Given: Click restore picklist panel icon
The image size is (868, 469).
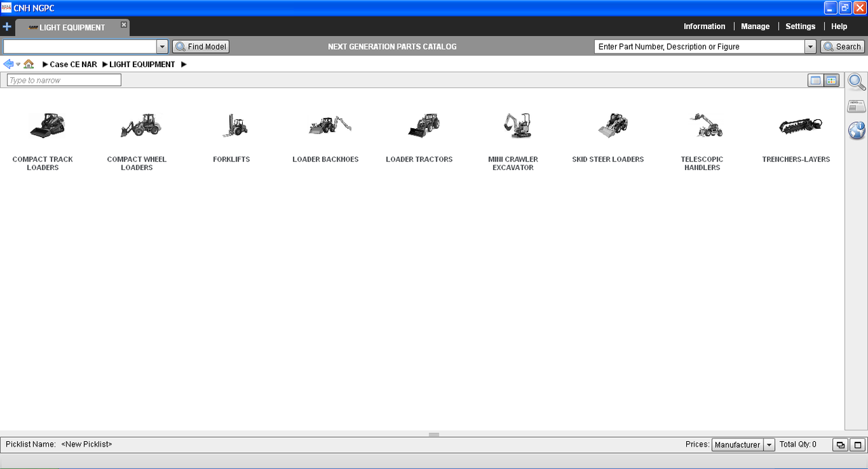Looking at the screenshot, I should pos(841,445).
